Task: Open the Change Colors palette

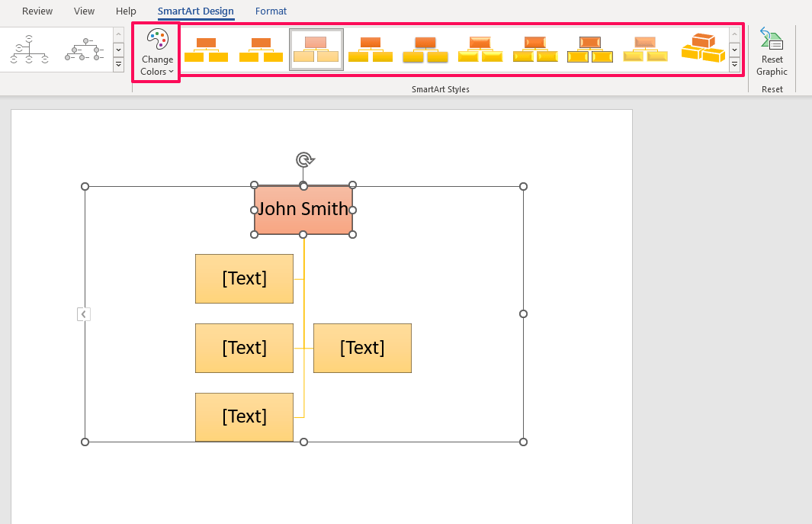Action: coord(156,52)
